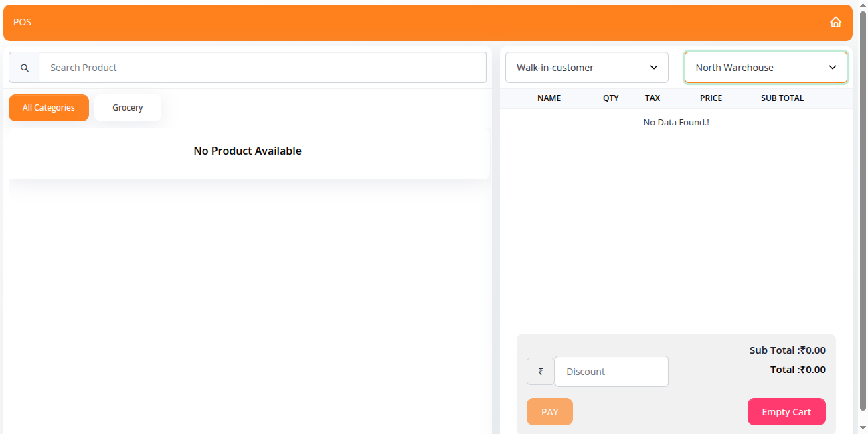Click the Empty Cart button
This screenshot has height=434, width=868.
click(x=786, y=412)
